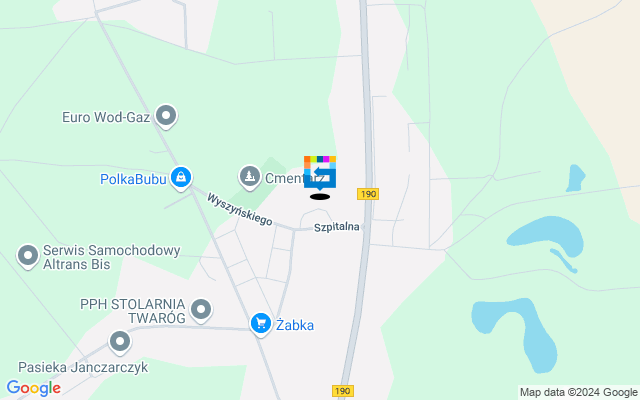Click the upper 190 road shield
Image resolution: width=640 pixels, height=400 pixels.
[368, 194]
